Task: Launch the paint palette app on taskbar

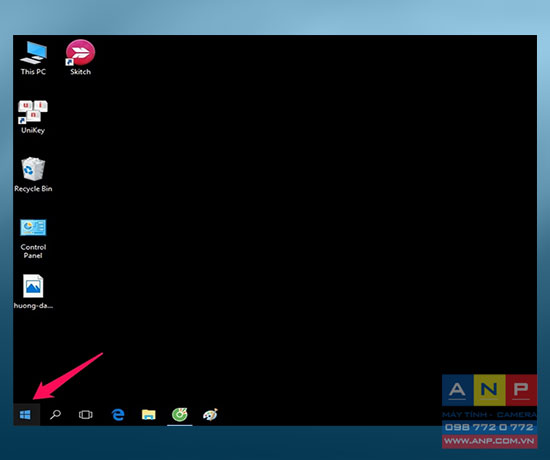Action: (x=210, y=415)
